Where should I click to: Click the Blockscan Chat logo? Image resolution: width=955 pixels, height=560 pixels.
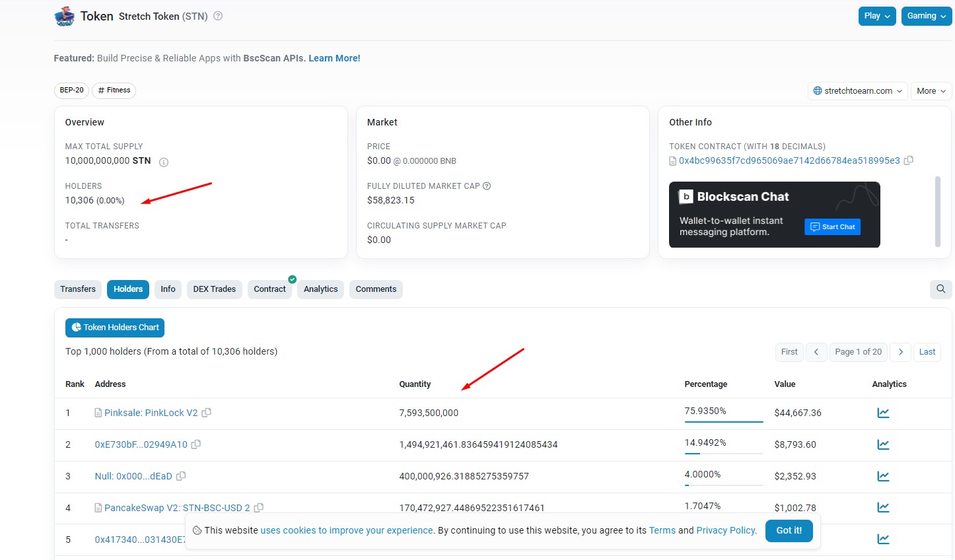point(686,197)
